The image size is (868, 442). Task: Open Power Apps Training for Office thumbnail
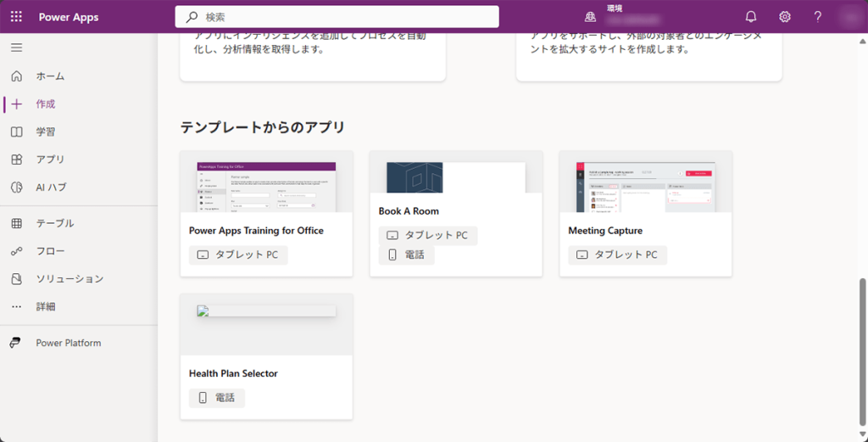[x=266, y=187]
